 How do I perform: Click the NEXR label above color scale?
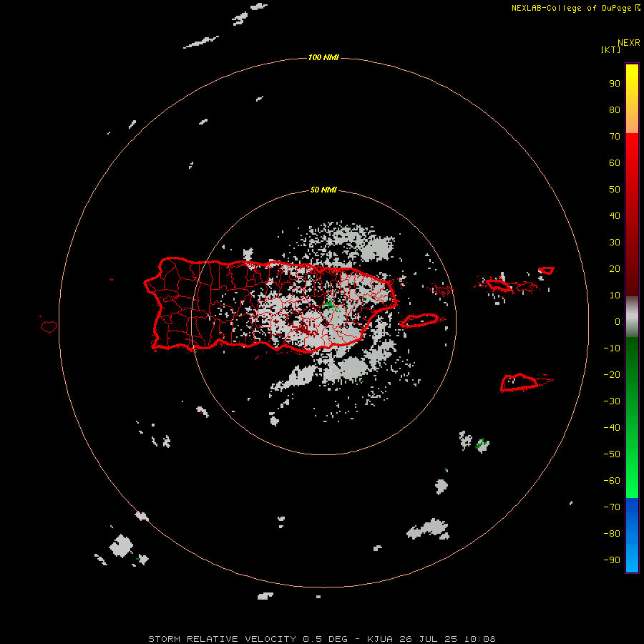(629, 43)
